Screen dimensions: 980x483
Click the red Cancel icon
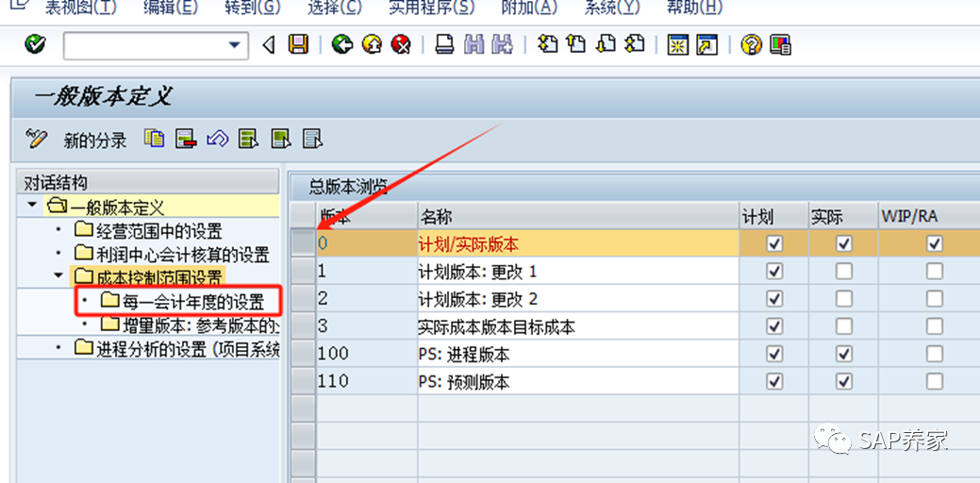[x=401, y=44]
